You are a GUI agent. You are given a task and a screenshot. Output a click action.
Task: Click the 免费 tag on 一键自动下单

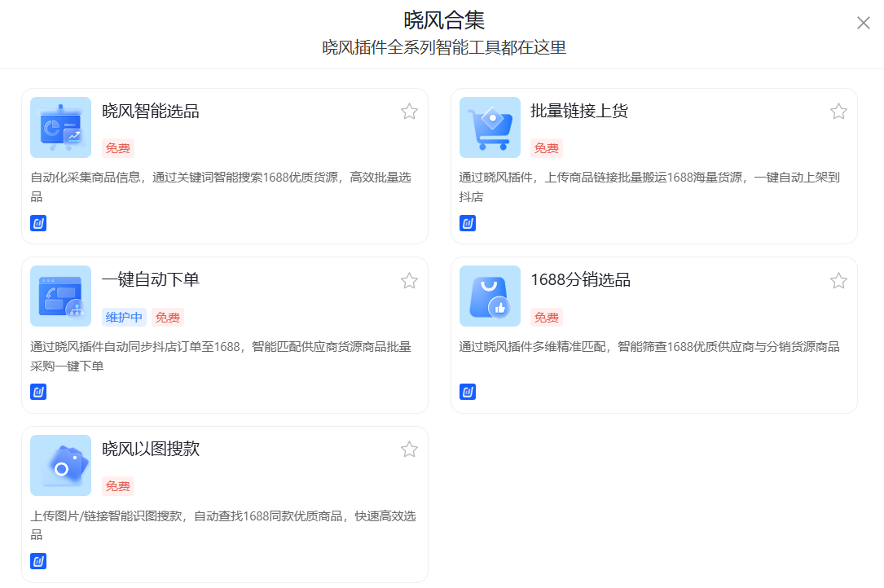pyautogui.click(x=168, y=318)
